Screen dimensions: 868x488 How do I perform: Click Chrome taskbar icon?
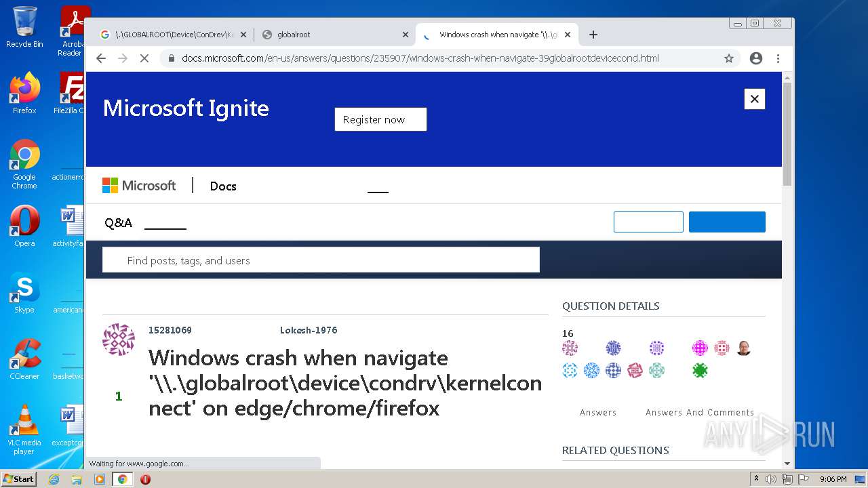(122, 479)
